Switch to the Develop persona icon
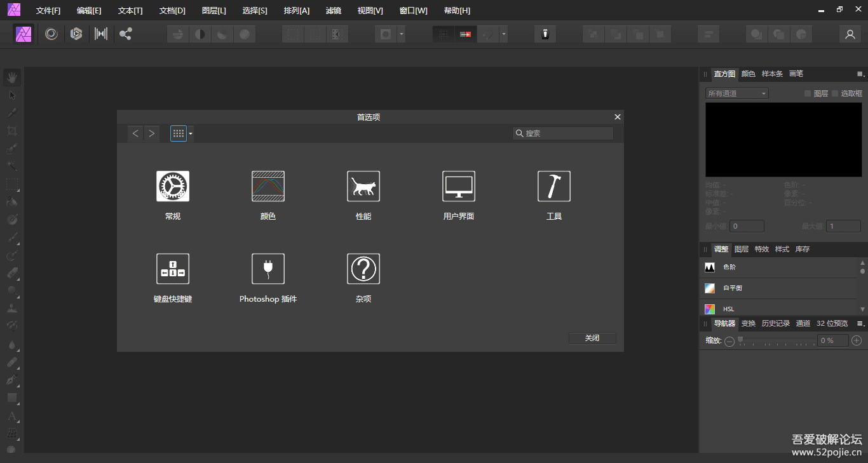Image resolution: width=868 pixels, height=463 pixels. pos(76,34)
